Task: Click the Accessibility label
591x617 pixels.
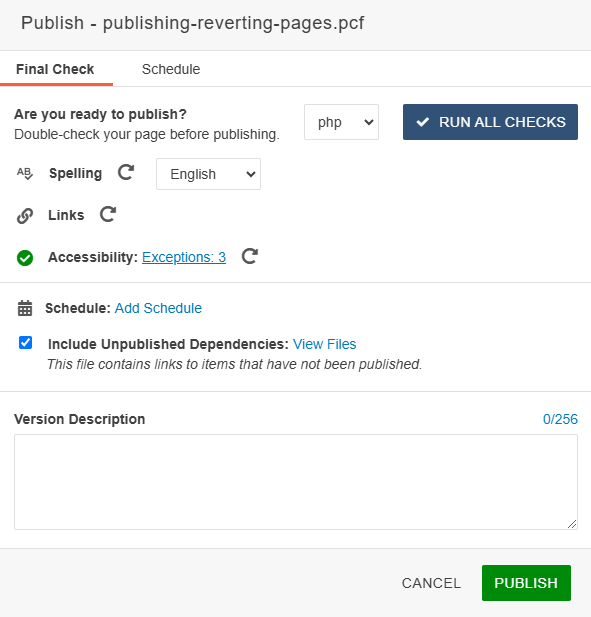Action: [x=93, y=257]
